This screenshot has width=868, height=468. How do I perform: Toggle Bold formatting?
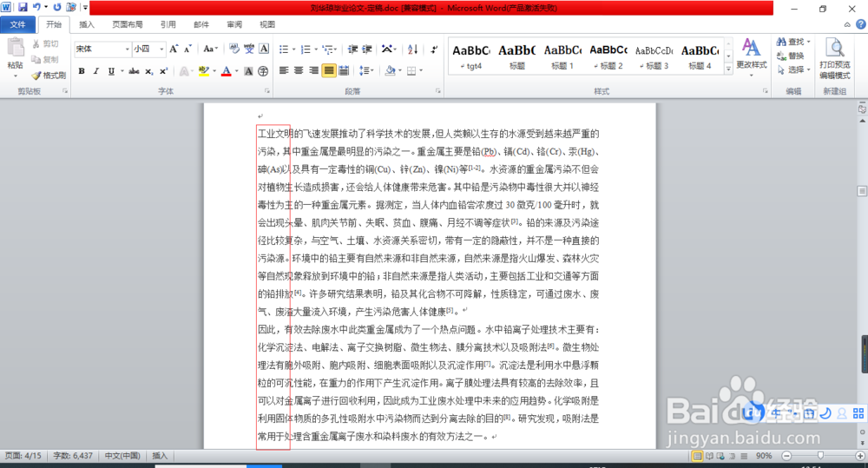82,71
